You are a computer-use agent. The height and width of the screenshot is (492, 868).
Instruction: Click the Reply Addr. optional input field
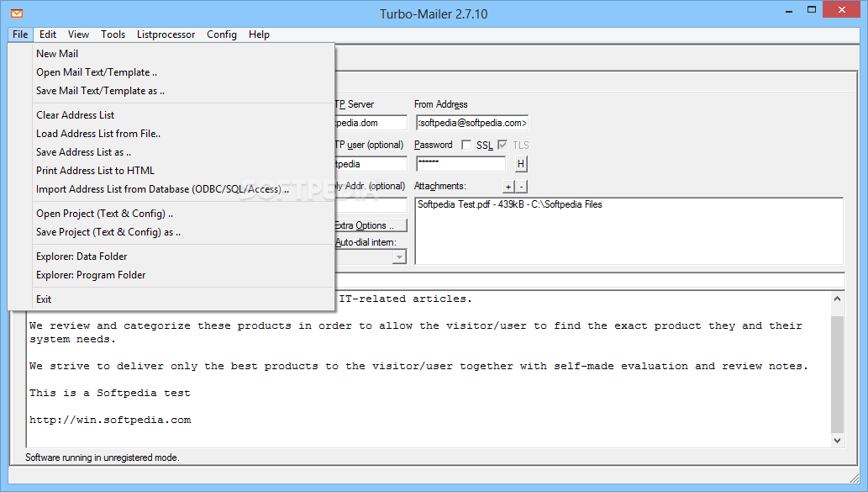pyautogui.click(x=371, y=205)
